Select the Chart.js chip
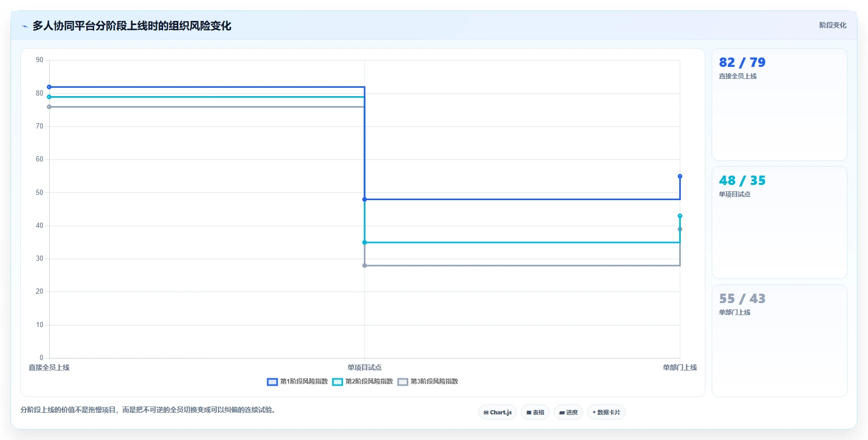The height and width of the screenshot is (440, 868). click(x=497, y=412)
